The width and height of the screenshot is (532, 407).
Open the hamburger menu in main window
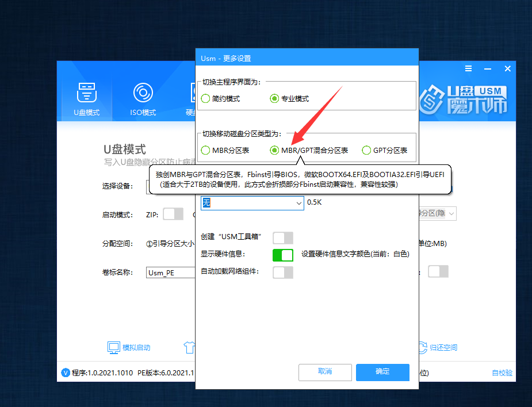point(468,69)
